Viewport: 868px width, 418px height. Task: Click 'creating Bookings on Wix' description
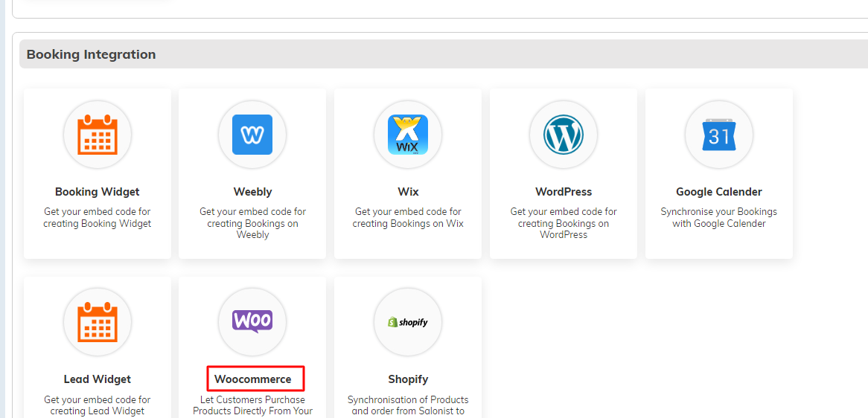408,224
